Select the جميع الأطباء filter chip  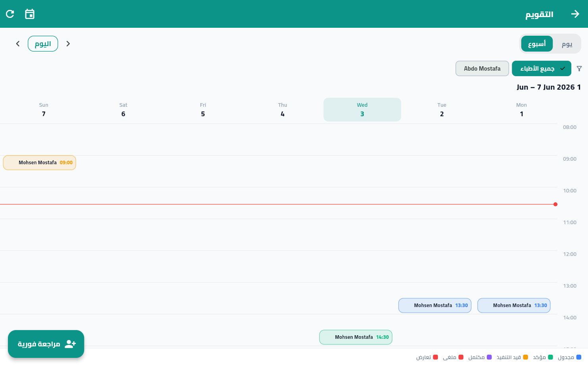click(542, 69)
